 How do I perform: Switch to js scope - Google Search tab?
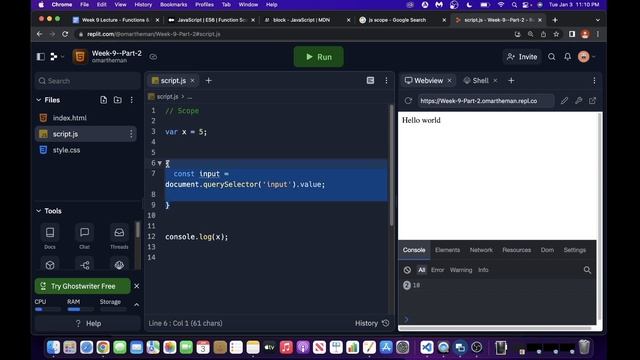tap(402, 20)
